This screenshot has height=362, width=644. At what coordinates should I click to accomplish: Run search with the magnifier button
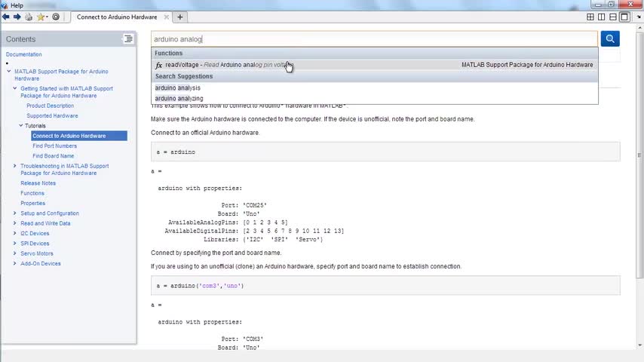[610, 39]
